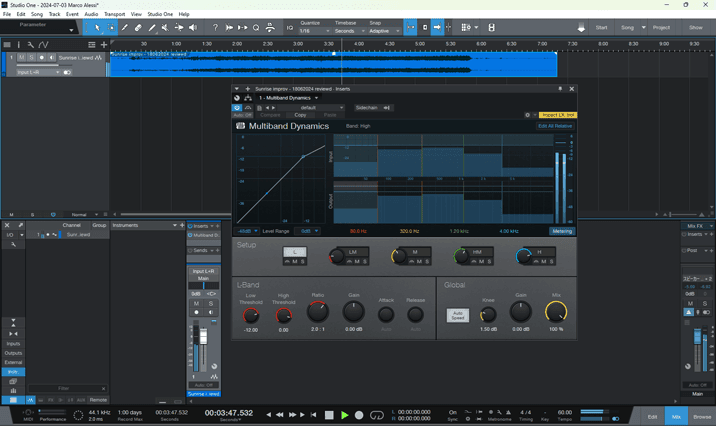The width and height of the screenshot is (716, 426).
Task: Adjust the L-Band Ratio knob
Action: (x=317, y=312)
